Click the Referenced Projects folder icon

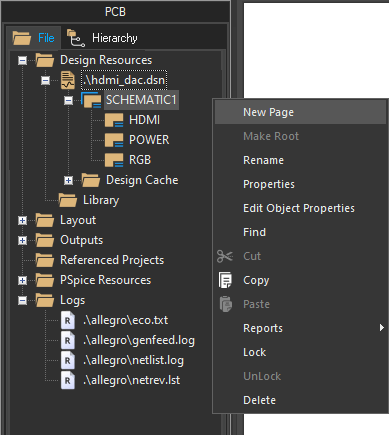[45, 260]
